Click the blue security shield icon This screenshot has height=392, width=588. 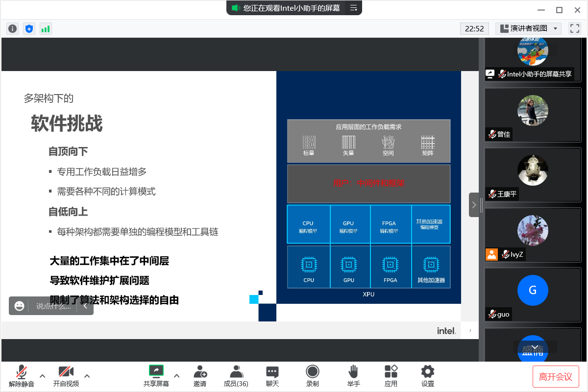point(29,28)
